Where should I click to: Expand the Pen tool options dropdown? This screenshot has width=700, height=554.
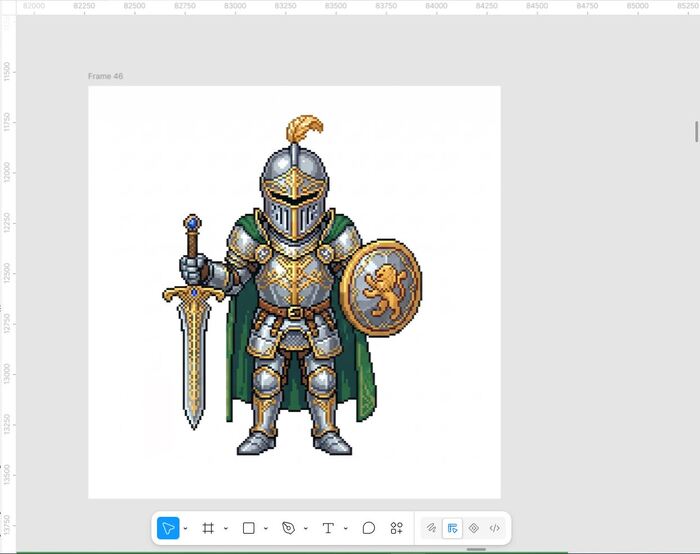click(x=306, y=529)
